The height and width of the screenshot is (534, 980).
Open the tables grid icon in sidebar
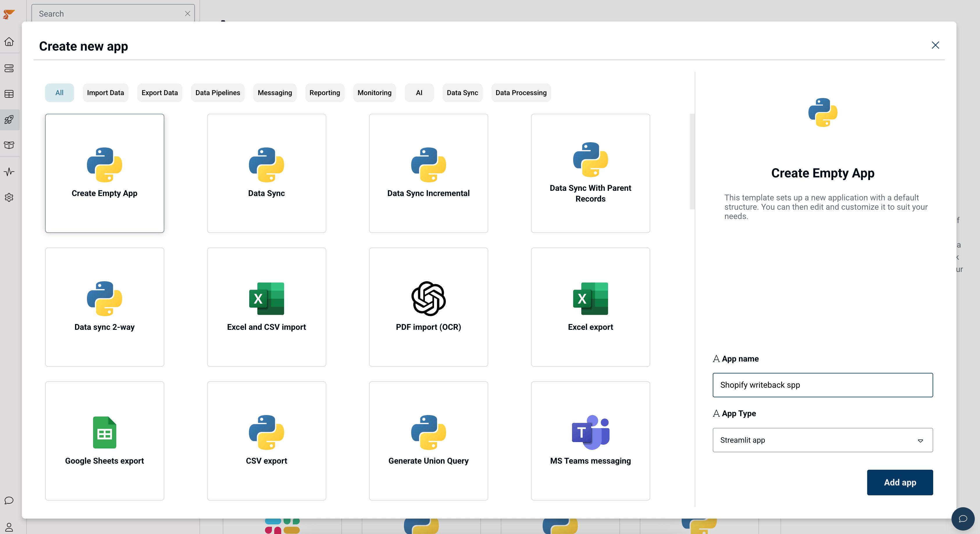(9, 94)
